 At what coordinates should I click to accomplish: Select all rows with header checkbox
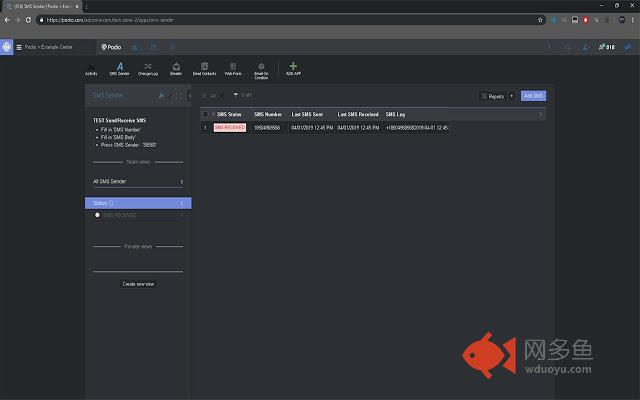(206, 114)
